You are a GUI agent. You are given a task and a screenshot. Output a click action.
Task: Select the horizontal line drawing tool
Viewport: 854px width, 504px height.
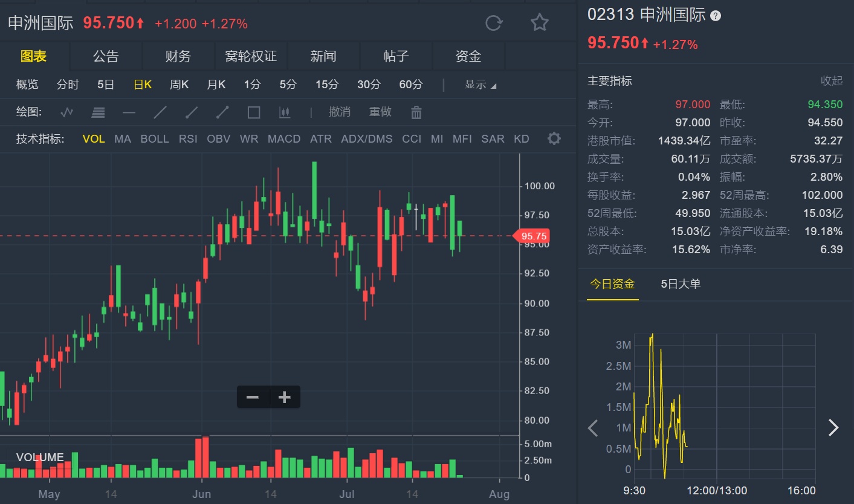point(129,112)
